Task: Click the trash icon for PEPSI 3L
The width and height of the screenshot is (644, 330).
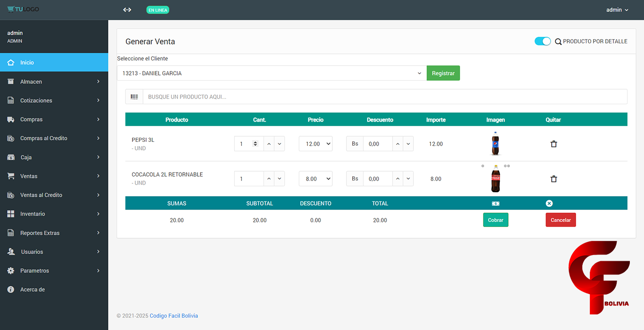Action: pos(553,144)
